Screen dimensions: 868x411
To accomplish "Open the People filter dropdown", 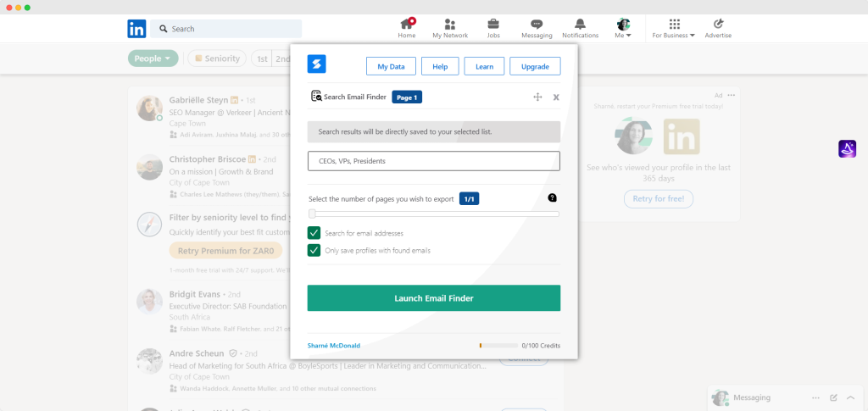I will (x=153, y=58).
